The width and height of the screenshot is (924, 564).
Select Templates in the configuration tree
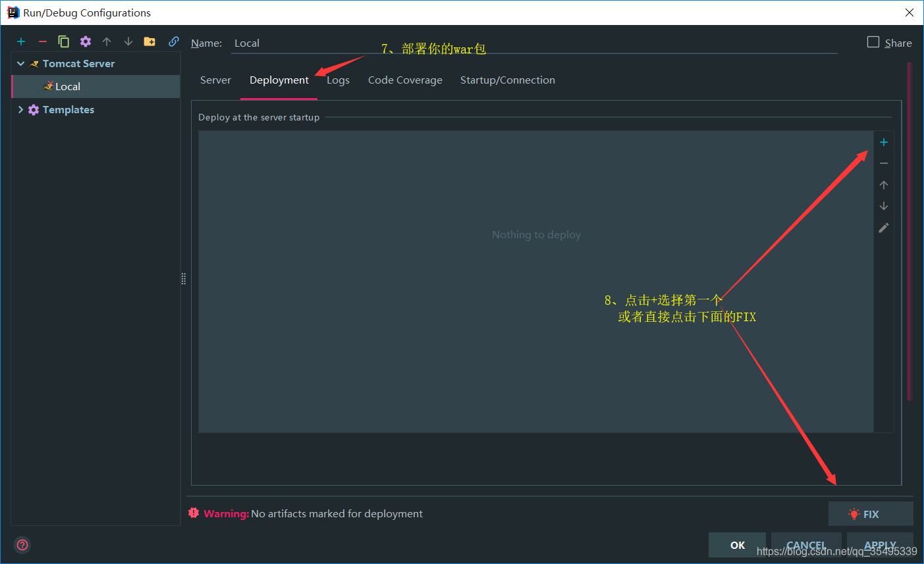(x=68, y=110)
